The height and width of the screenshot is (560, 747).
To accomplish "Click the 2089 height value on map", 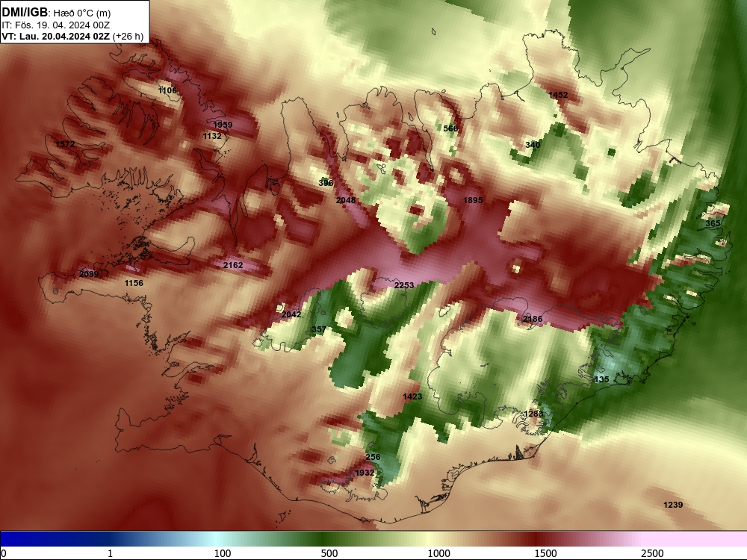I will [x=89, y=274].
